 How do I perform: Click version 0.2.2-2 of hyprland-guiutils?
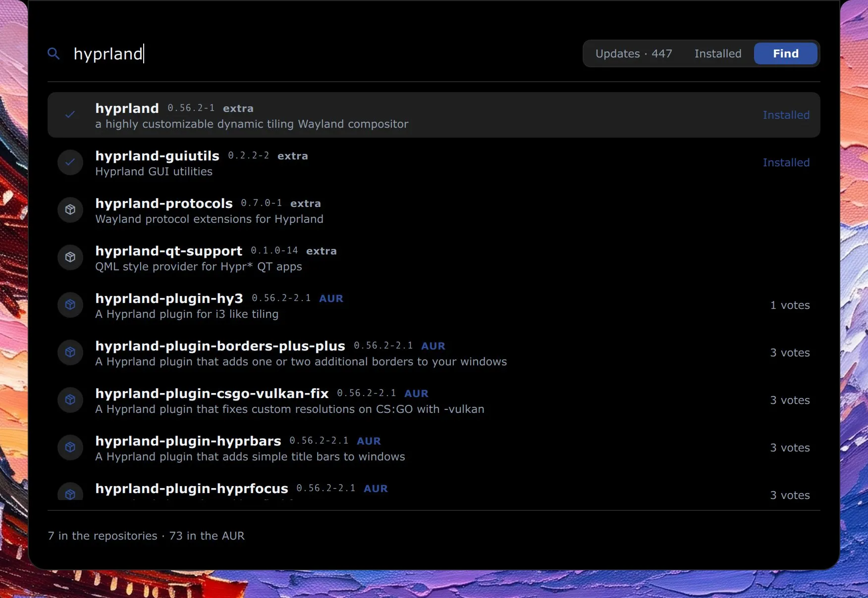tap(248, 155)
